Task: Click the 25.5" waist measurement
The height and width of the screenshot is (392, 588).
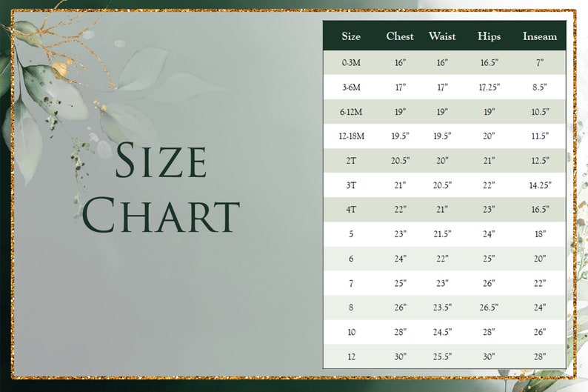Action: 442,356
